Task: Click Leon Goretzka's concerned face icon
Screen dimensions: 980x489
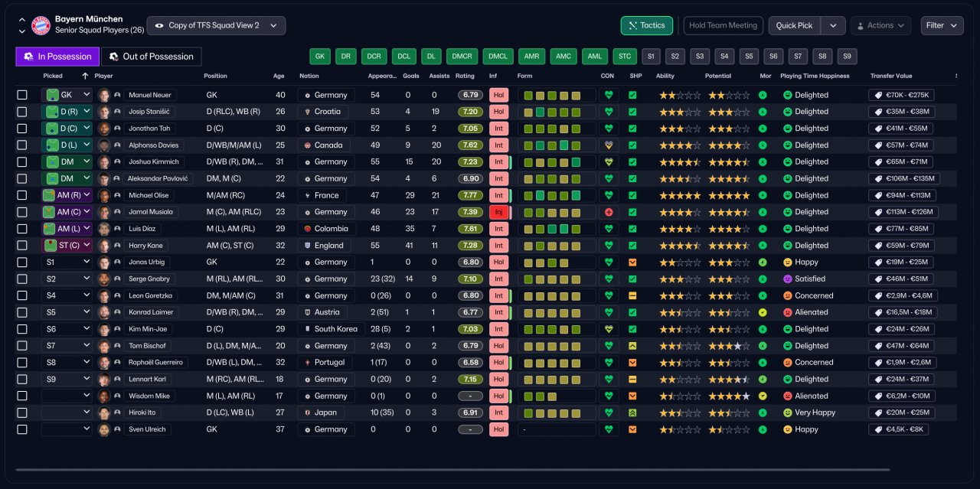Action: pyautogui.click(x=786, y=295)
